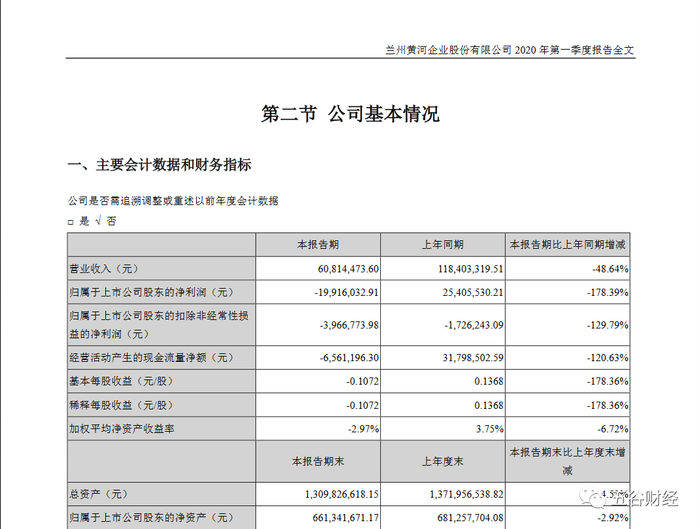The width and height of the screenshot is (700, 529).
Task: Click the percentage -120.63%
Action: [608, 358]
